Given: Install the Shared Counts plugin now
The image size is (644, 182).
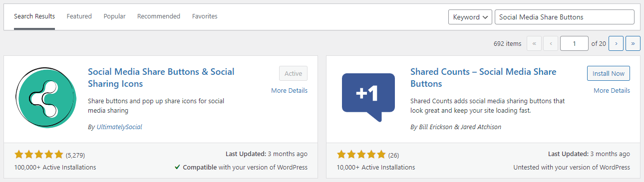Looking at the screenshot, I should pyautogui.click(x=609, y=73).
